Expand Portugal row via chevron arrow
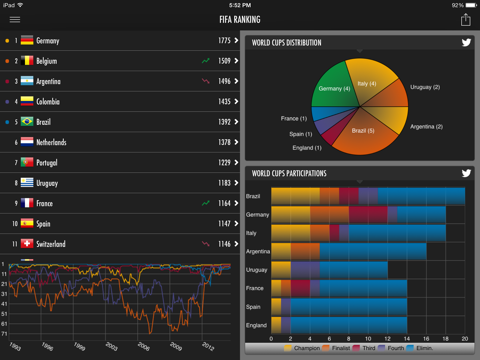480x360 pixels. pyautogui.click(x=236, y=162)
